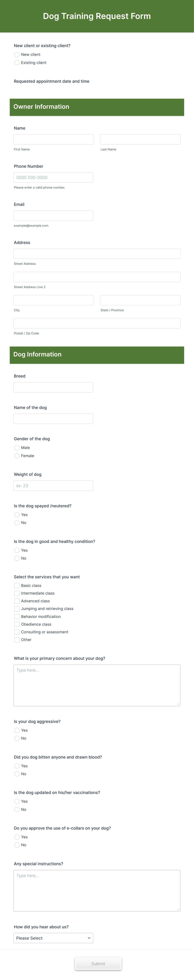Choose the Existing client option
194x980 pixels.
(17, 62)
